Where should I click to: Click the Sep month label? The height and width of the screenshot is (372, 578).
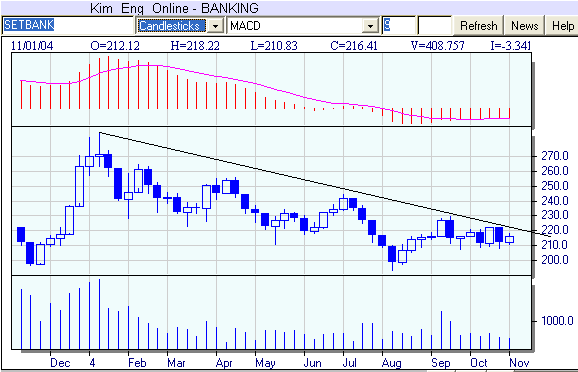[441, 363]
